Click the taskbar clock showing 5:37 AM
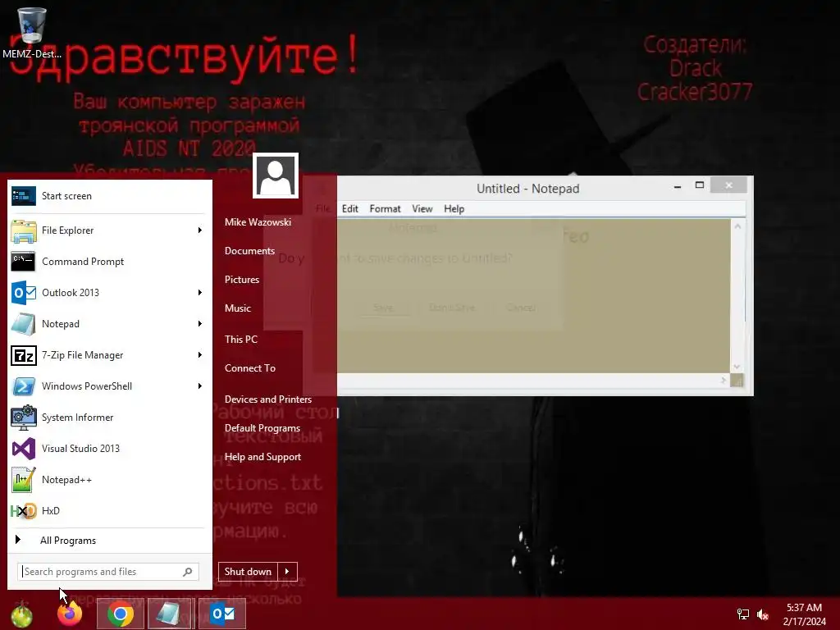The height and width of the screenshot is (630, 840). [x=804, y=614]
